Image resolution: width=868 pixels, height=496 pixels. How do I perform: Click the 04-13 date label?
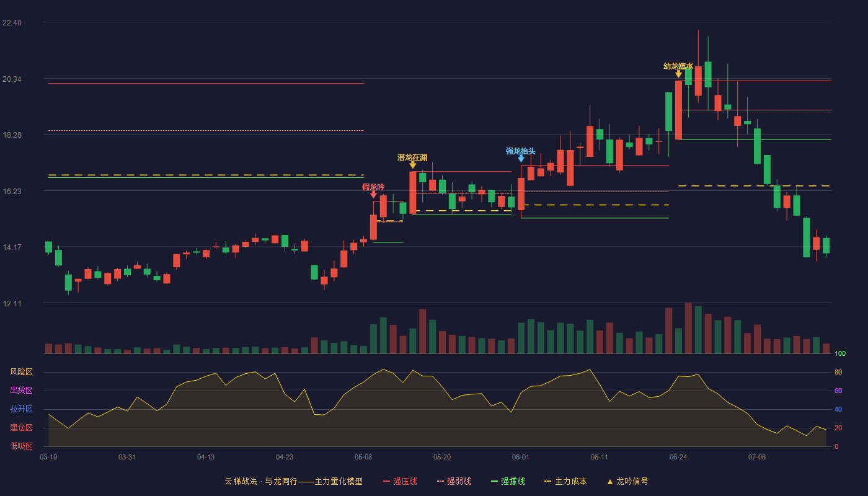click(206, 457)
